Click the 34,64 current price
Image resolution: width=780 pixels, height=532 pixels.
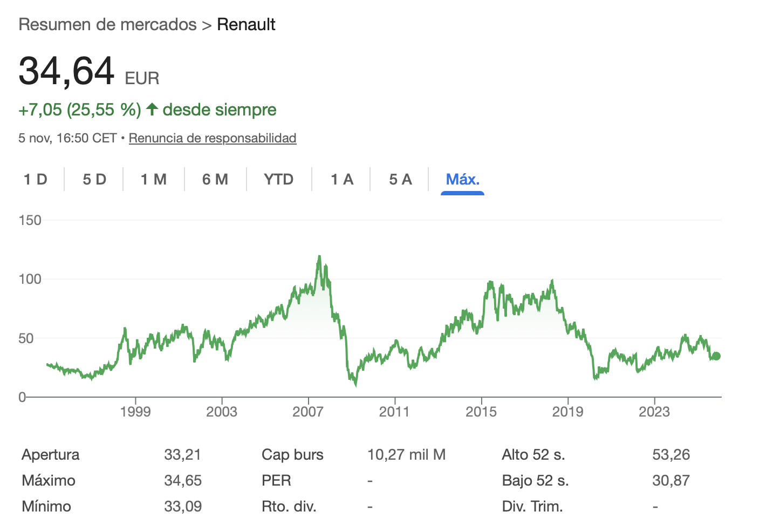pyautogui.click(x=66, y=71)
